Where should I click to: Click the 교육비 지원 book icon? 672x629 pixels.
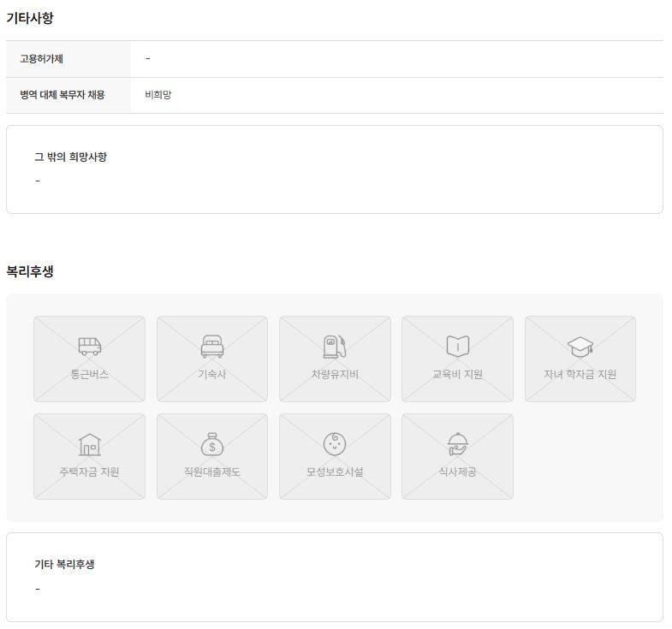(x=457, y=347)
